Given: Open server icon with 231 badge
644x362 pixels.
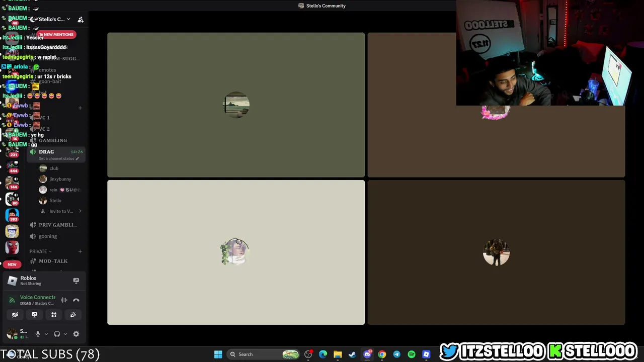Looking at the screenshot, I should tap(12, 151).
